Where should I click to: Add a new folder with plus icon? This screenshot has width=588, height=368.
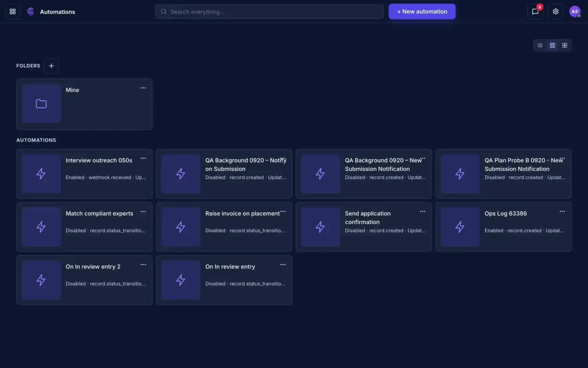[51, 66]
